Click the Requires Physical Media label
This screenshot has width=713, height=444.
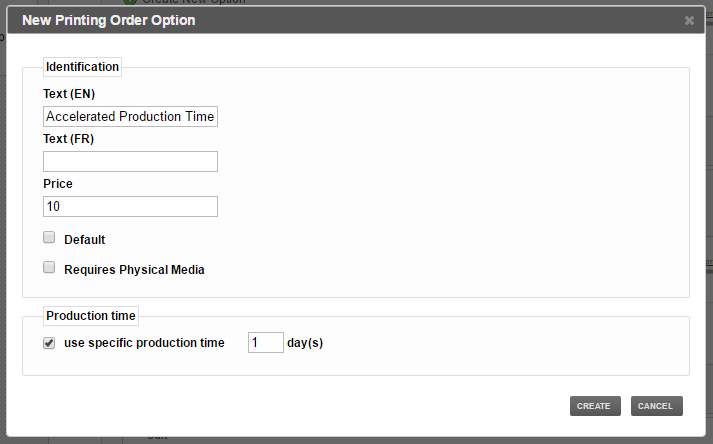click(134, 270)
